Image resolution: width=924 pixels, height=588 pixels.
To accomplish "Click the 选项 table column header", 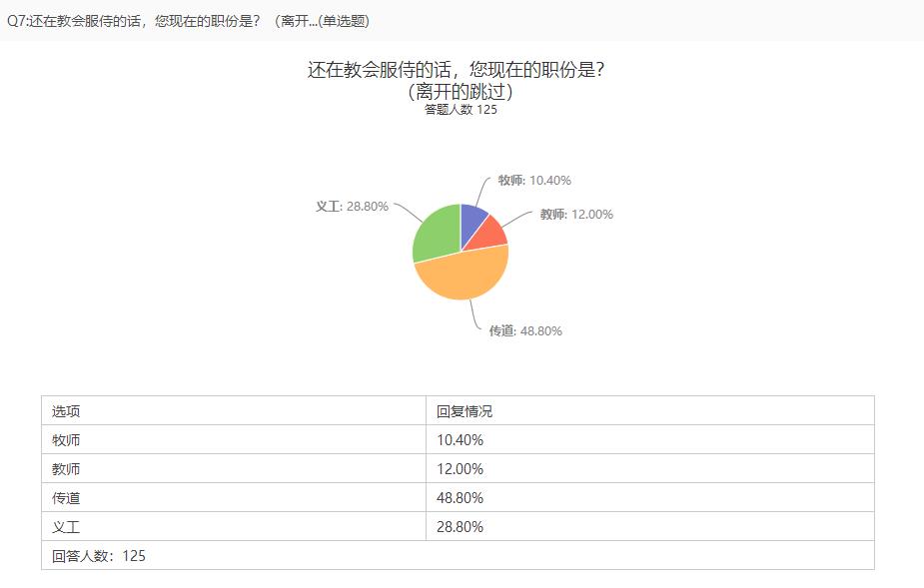I will 66,411.
